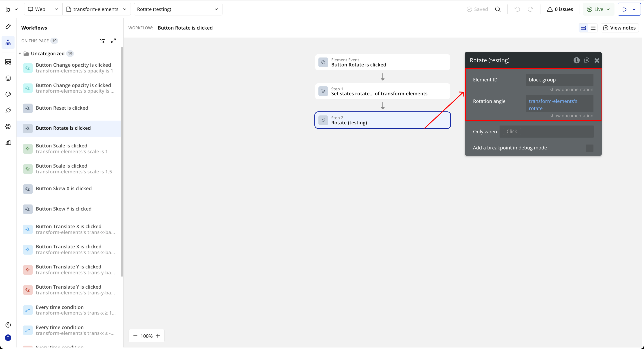Switch to card view toggle
Viewport: 644px width, 349px height.
(583, 28)
